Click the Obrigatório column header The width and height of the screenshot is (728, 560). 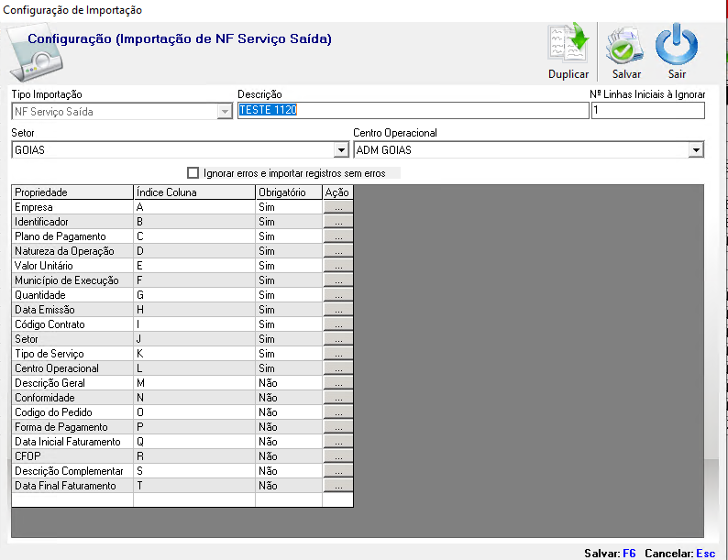point(289,192)
